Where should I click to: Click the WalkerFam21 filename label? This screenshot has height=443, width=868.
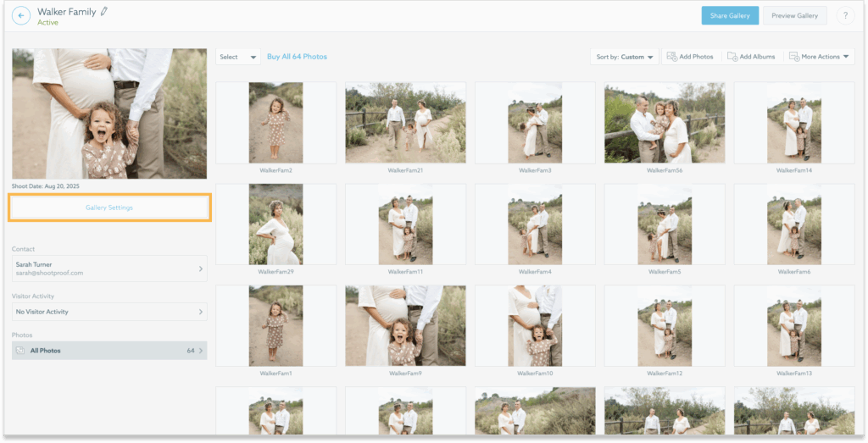(405, 170)
